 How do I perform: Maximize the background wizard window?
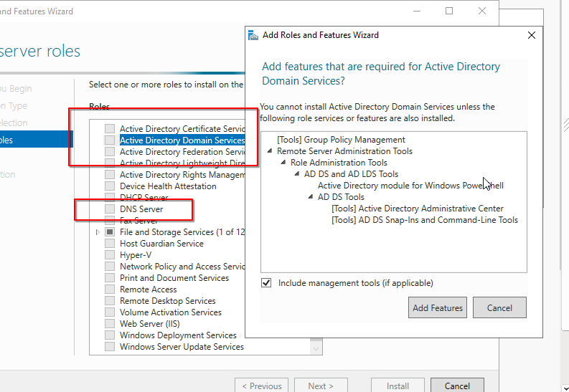[449, 11]
